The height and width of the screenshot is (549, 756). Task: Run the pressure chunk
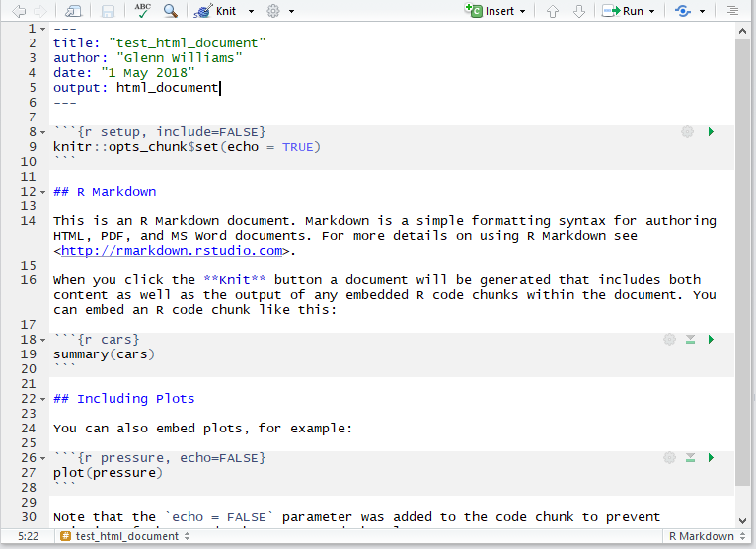711,457
